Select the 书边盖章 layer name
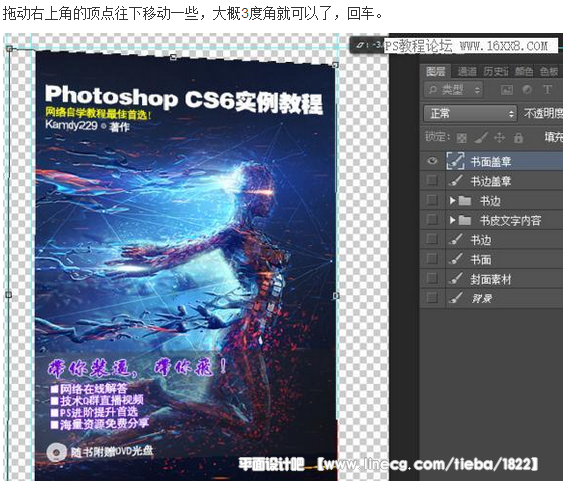572x481 pixels. tap(491, 181)
